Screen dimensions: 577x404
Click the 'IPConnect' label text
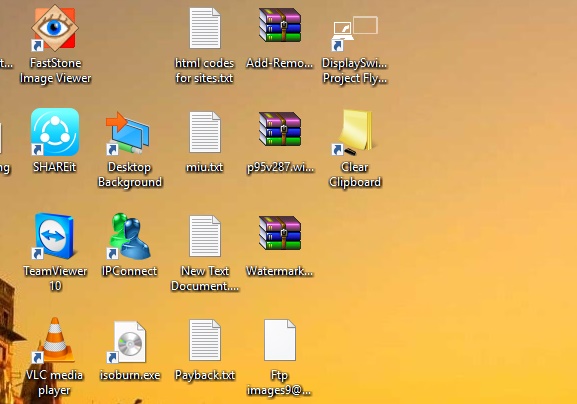130,271
